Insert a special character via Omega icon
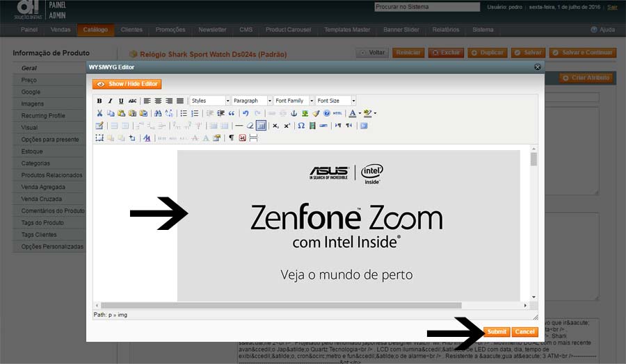 301,126
